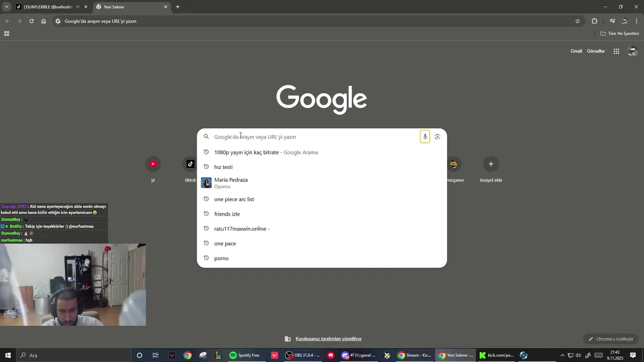The width and height of the screenshot is (644, 362).
Task: Select the 'hız testi' suggestion
Action: tap(322, 167)
